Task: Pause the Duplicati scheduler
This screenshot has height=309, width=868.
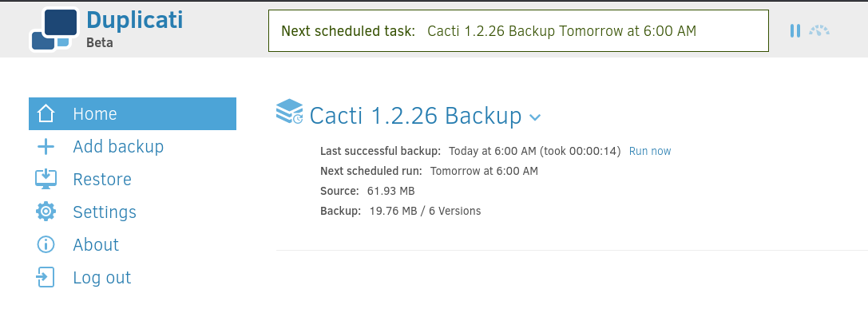Action: pos(795,31)
